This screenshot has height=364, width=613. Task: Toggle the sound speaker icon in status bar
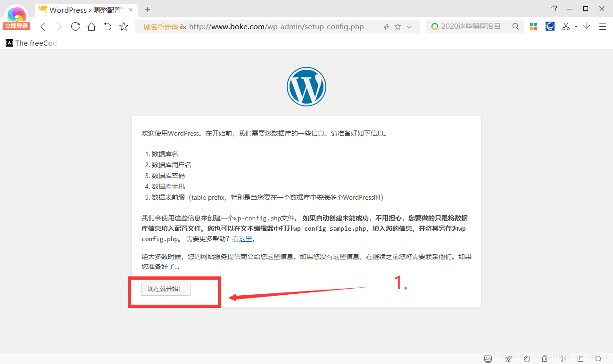coord(563,359)
